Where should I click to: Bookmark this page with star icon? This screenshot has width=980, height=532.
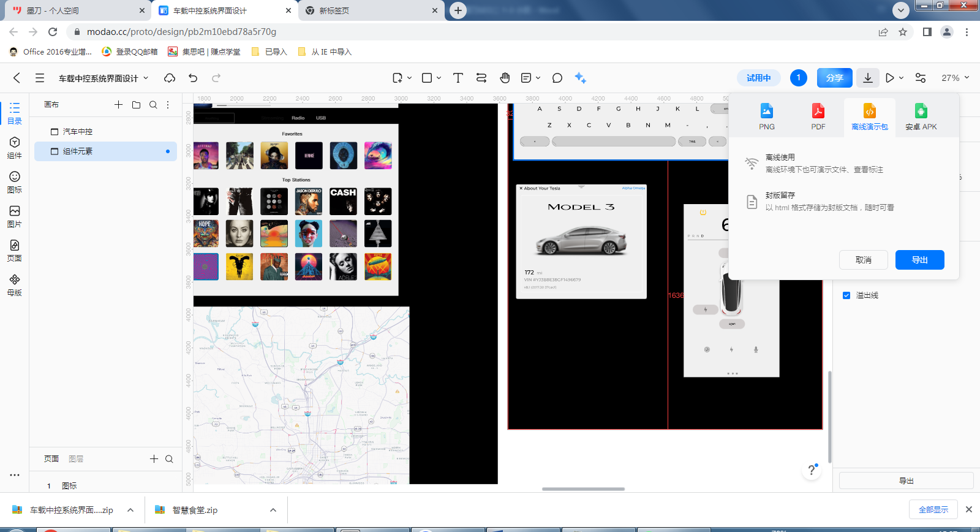pyautogui.click(x=903, y=32)
